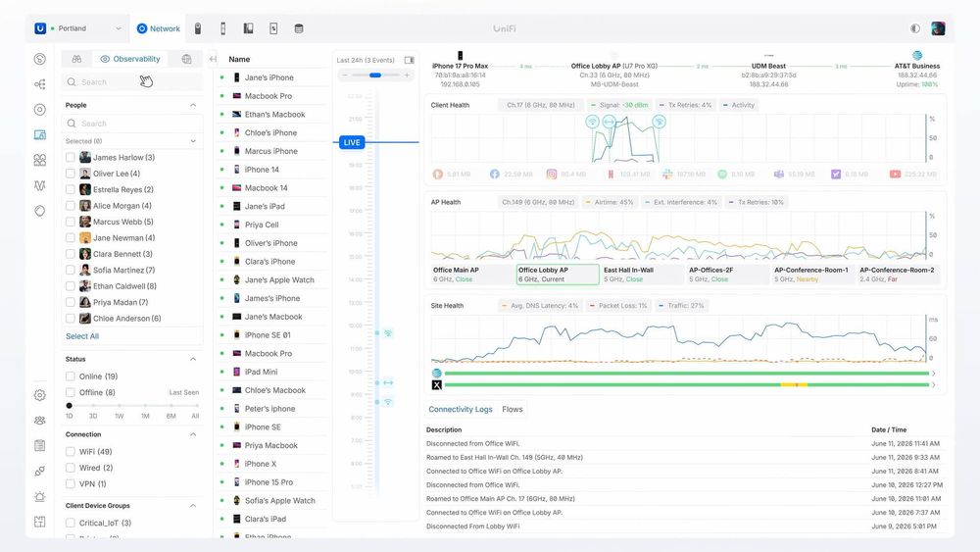Switch to binoculars view tab
Screen dimensions: 980x552
coord(76,59)
